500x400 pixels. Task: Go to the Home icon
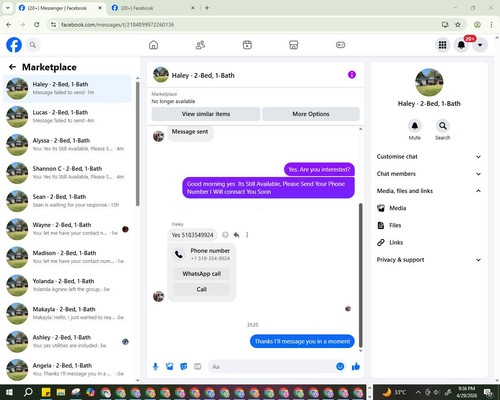point(153,45)
